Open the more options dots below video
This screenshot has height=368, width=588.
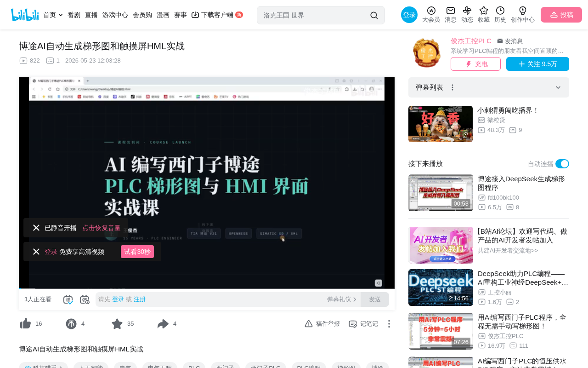click(x=389, y=324)
